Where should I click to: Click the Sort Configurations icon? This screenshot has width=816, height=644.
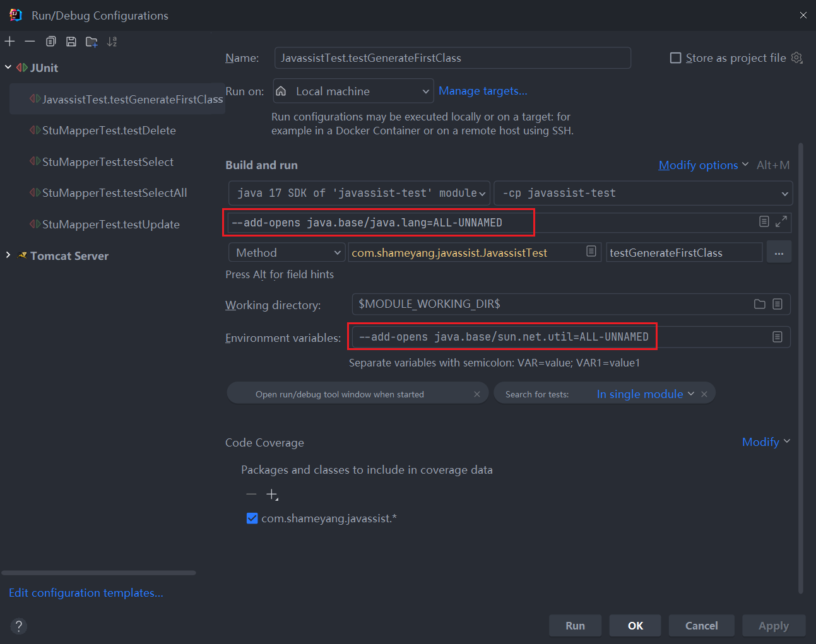[112, 42]
